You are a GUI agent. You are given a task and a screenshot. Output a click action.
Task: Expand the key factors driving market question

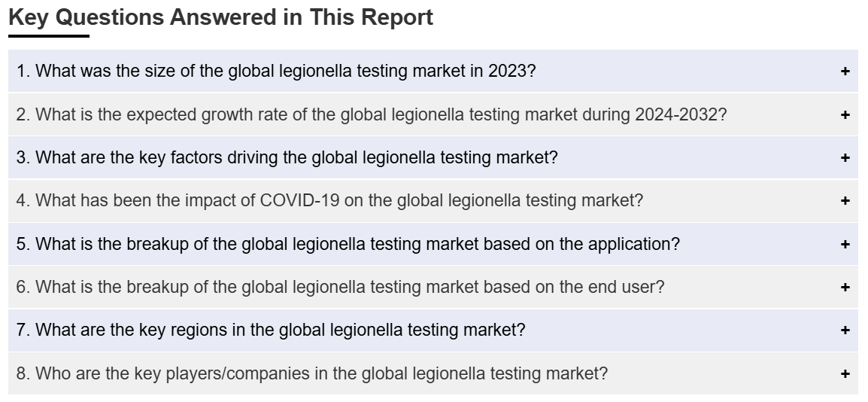coord(287,158)
